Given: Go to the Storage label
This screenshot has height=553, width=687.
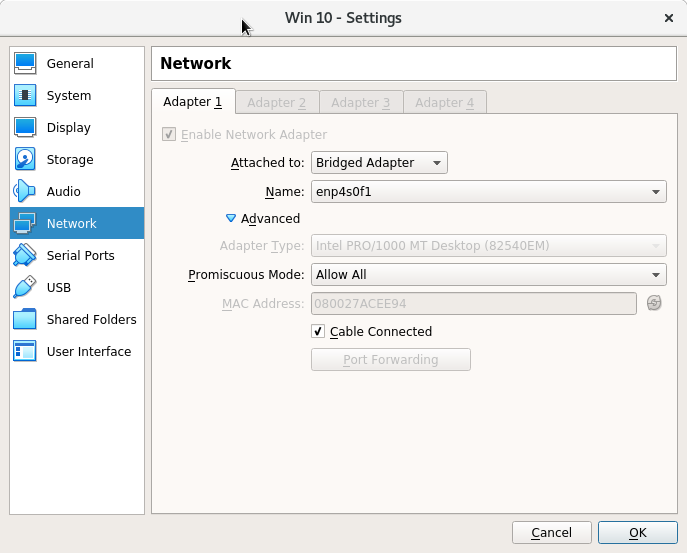Looking at the screenshot, I should (70, 160).
